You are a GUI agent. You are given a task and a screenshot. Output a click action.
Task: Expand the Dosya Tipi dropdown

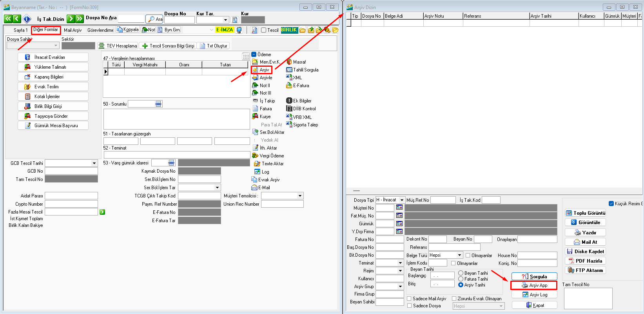pyautogui.click(x=402, y=200)
